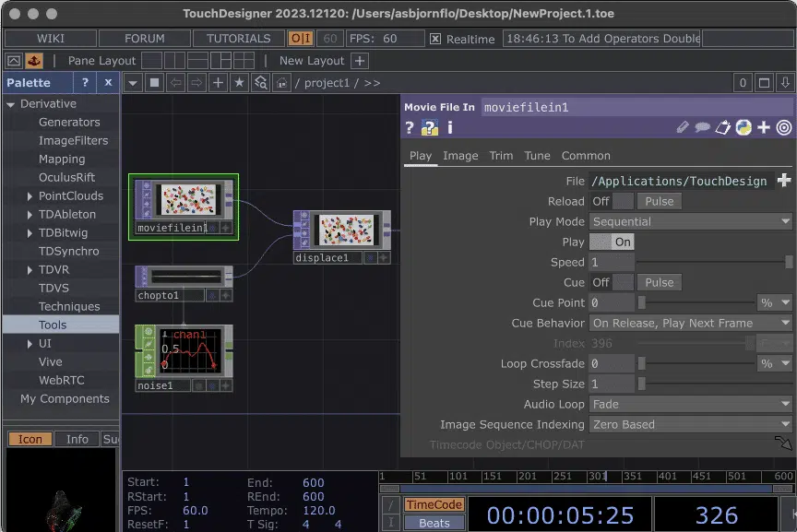
Task: Open the palette browser boat icon
Action: coord(34,61)
